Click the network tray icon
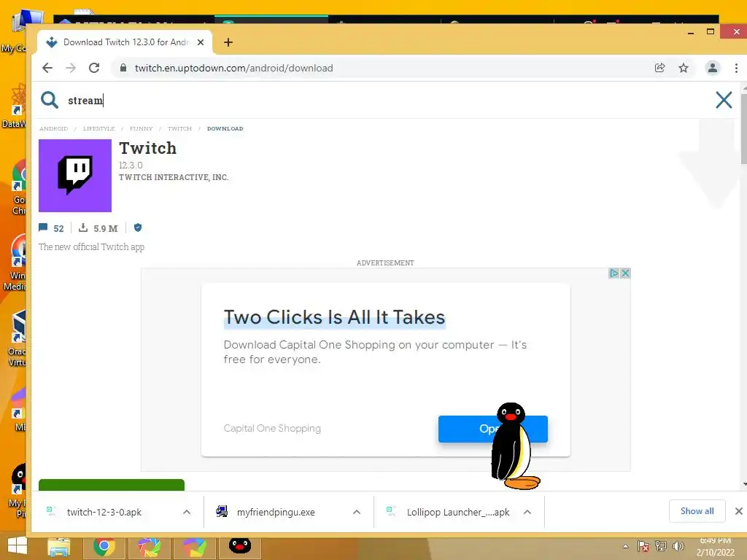The width and height of the screenshot is (747, 560). 661,547
